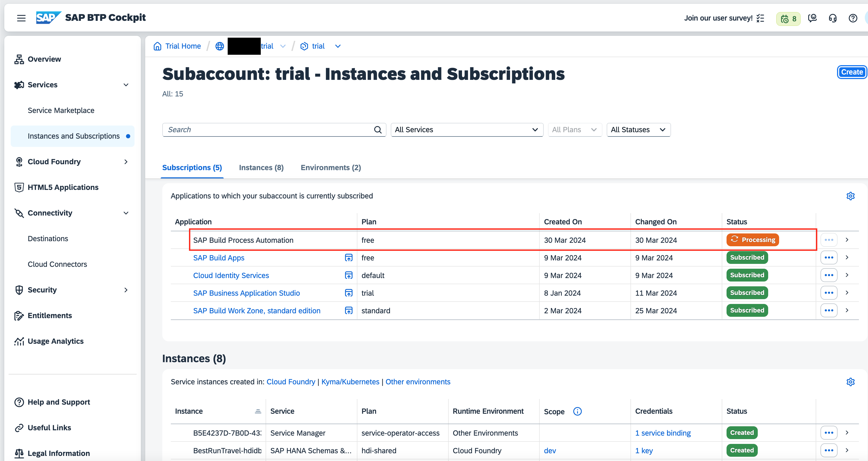Screen dimensions: 868x461
Task: Open subscriptions table settings gear icon
Action: pyautogui.click(x=850, y=196)
